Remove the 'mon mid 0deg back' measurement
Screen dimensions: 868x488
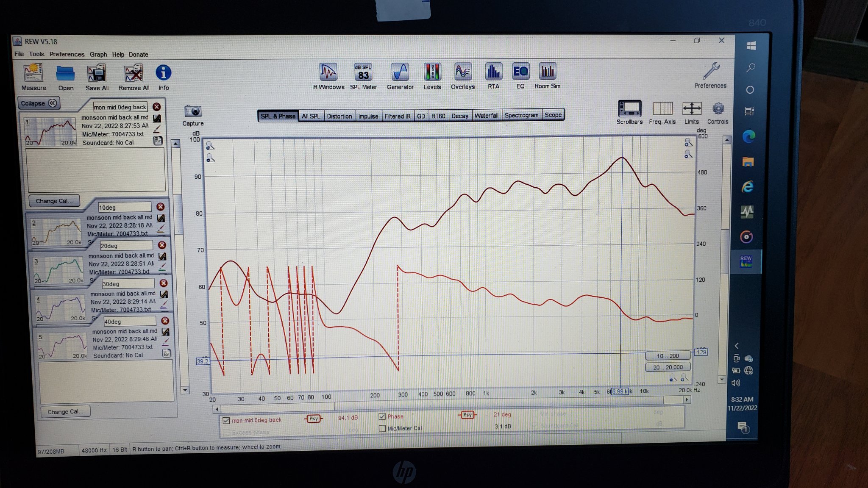click(156, 107)
